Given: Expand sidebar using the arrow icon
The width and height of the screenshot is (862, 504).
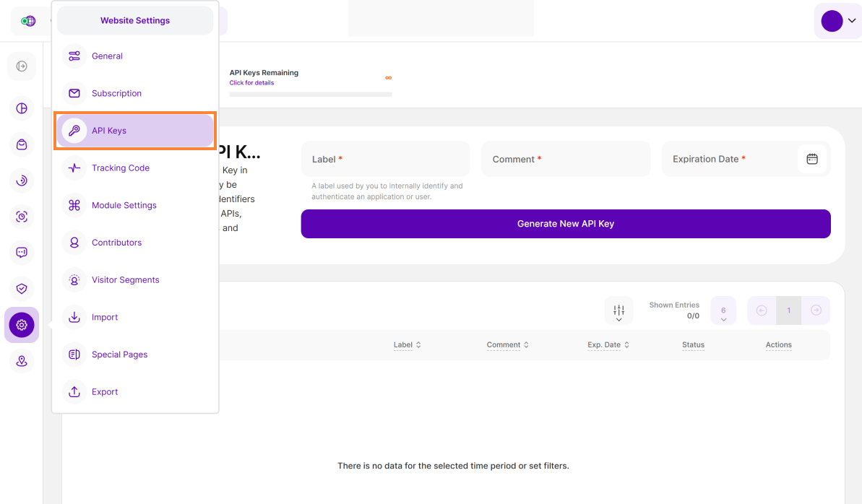Looking at the screenshot, I should [x=22, y=66].
